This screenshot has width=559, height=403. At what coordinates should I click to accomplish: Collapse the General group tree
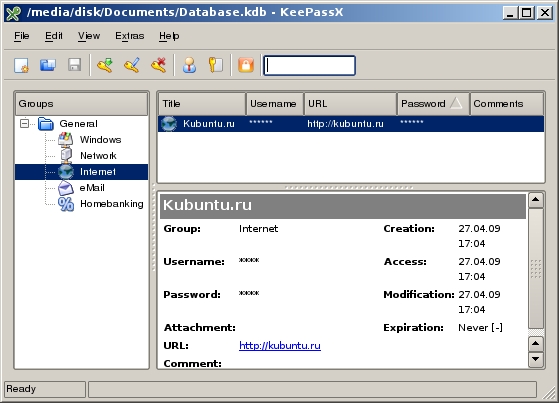tap(25, 124)
